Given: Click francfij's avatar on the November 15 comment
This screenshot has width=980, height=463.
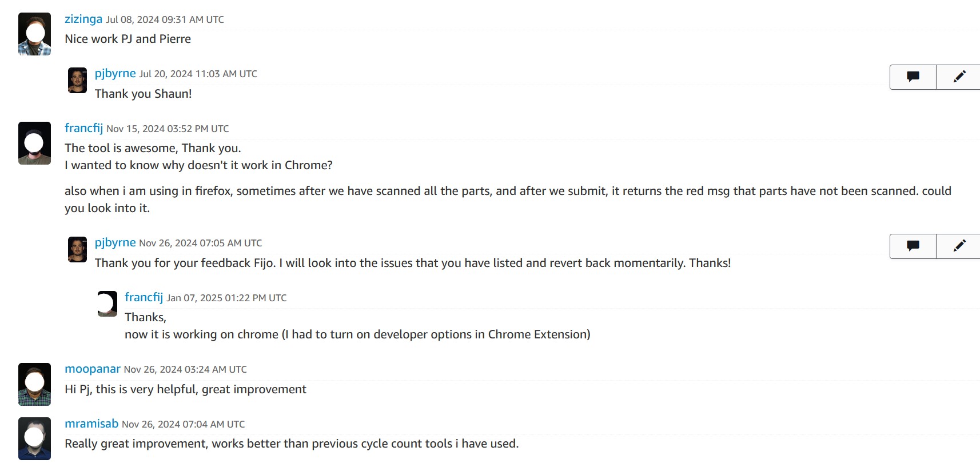Looking at the screenshot, I should pos(33,142).
